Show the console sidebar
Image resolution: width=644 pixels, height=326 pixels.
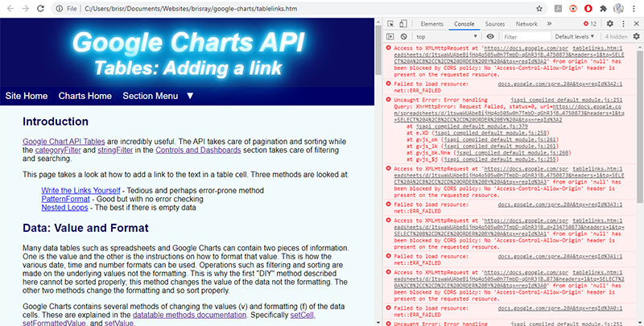tap(390, 36)
